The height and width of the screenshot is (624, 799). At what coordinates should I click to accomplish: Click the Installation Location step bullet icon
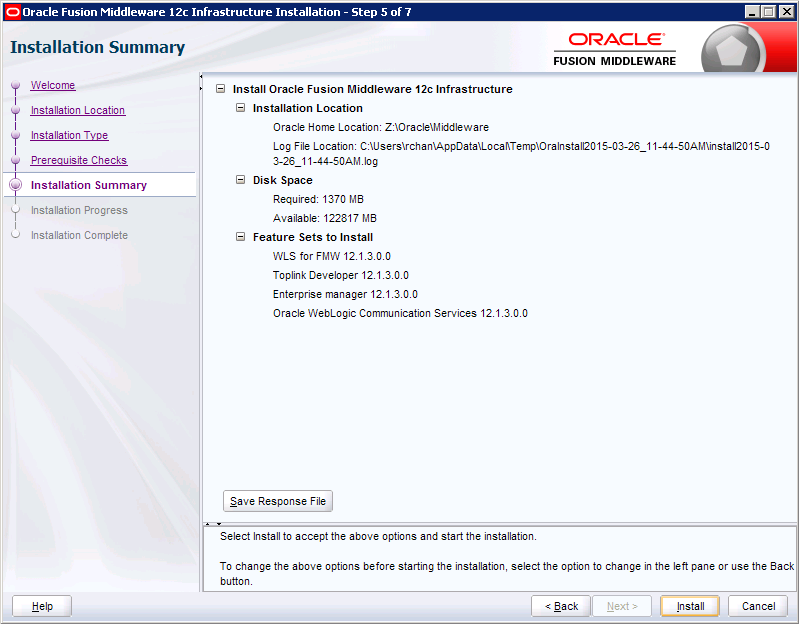[x=16, y=110]
